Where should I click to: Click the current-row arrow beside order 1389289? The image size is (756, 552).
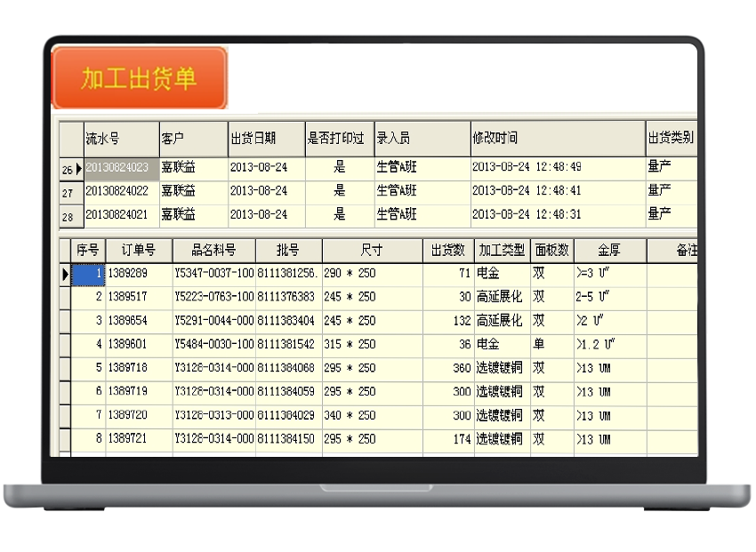coord(65,275)
